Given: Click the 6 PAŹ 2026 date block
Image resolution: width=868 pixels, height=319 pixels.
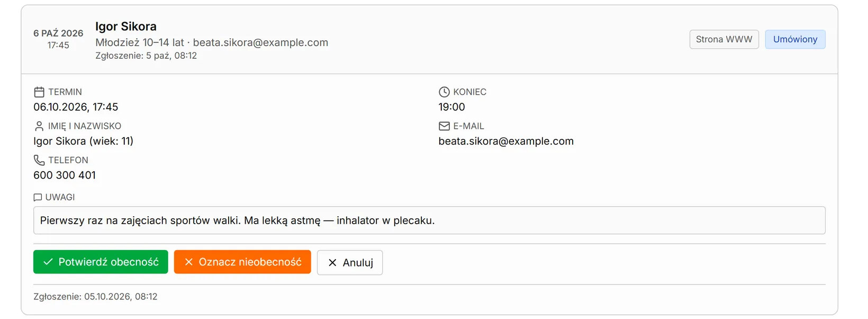Looking at the screenshot, I should tap(58, 39).
